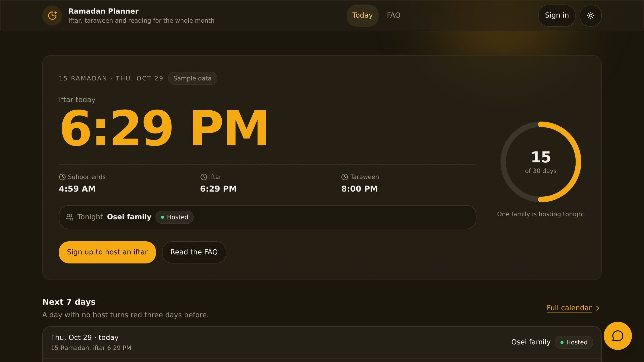This screenshot has height=362, width=644.
Task: Click the Next 7 days heading
Action: (x=69, y=302)
